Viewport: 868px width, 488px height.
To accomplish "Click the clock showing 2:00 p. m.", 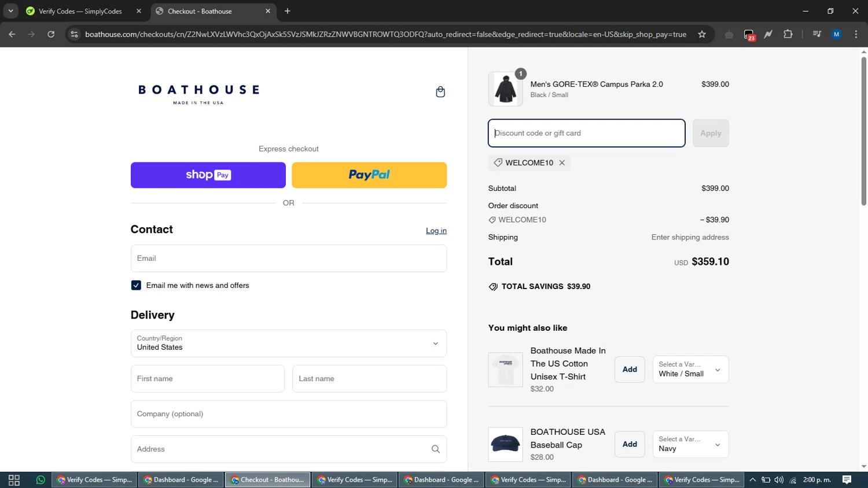I will click(817, 480).
